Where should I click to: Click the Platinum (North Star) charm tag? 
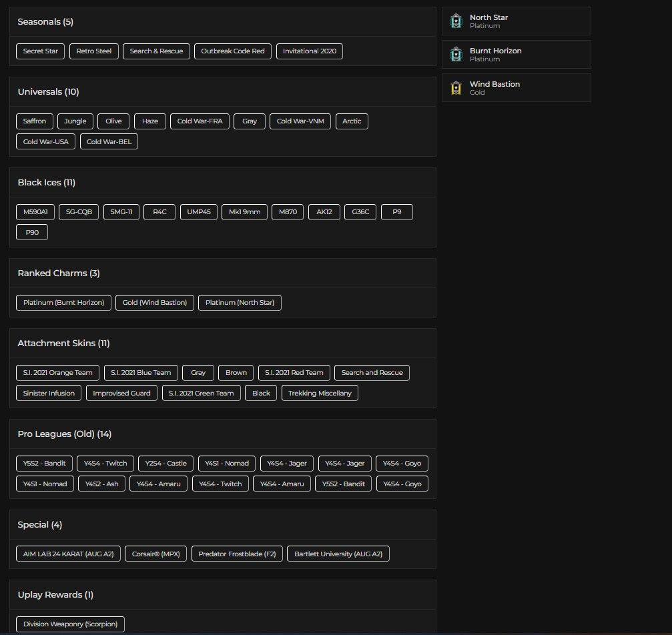[240, 303]
